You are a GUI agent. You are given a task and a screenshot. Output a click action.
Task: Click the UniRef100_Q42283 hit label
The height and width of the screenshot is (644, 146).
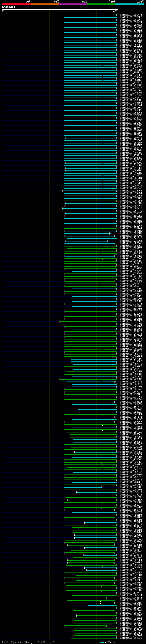(x=131, y=487)
